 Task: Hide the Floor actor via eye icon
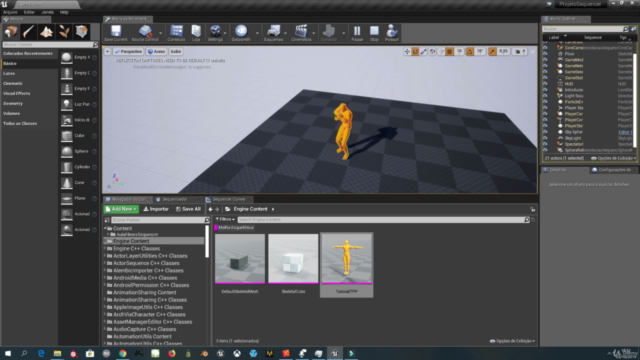coord(545,53)
